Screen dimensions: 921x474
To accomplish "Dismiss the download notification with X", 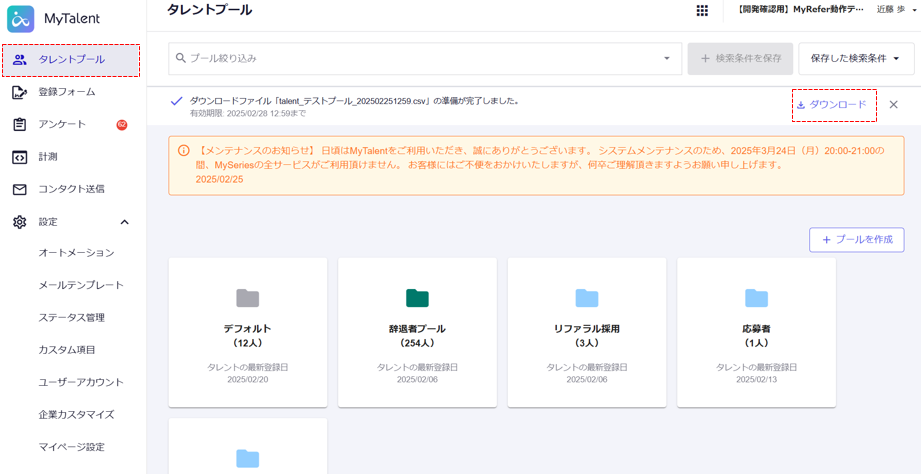I will click(893, 105).
